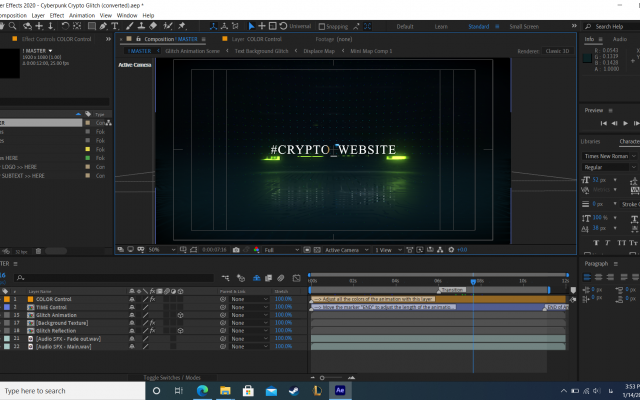The width and height of the screenshot is (640, 400).
Task: Open the 50% magnification dropdown
Action: (x=162, y=250)
